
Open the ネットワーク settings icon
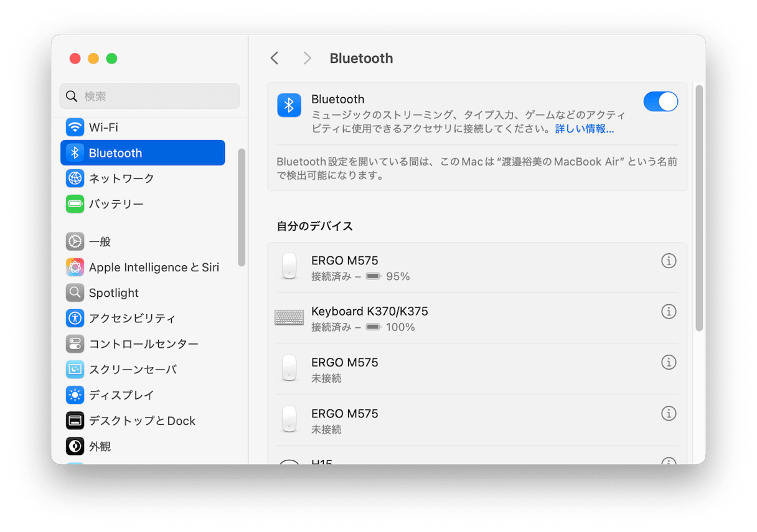pos(75,178)
